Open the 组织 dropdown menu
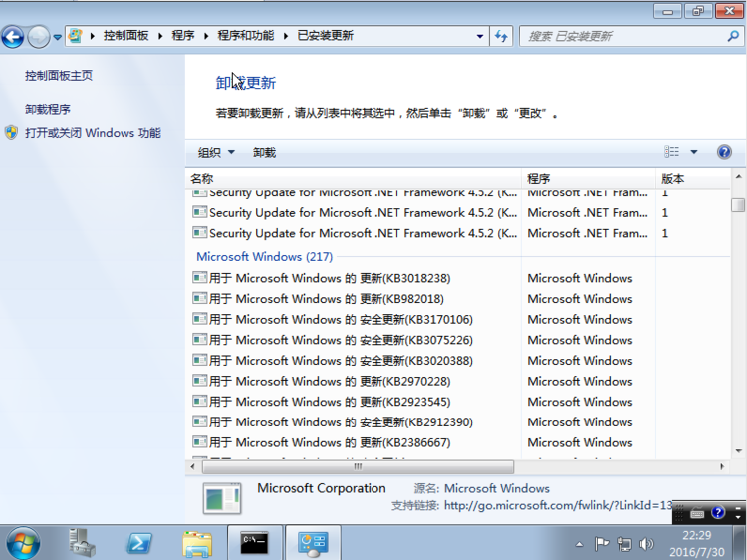The height and width of the screenshot is (560, 747). [x=216, y=153]
